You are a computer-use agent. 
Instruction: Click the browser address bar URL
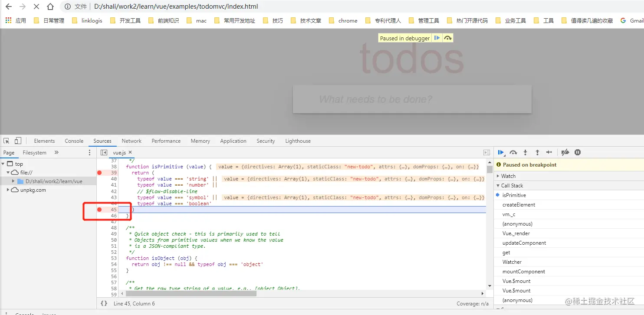[176, 7]
